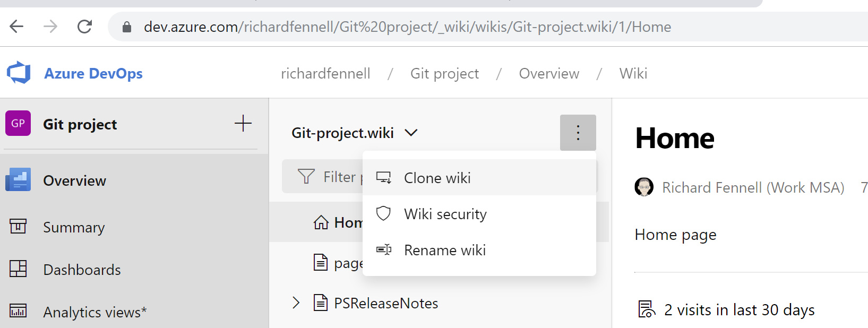Click the browser back arrow
The width and height of the screenshot is (868, 328).
point(16,27)
